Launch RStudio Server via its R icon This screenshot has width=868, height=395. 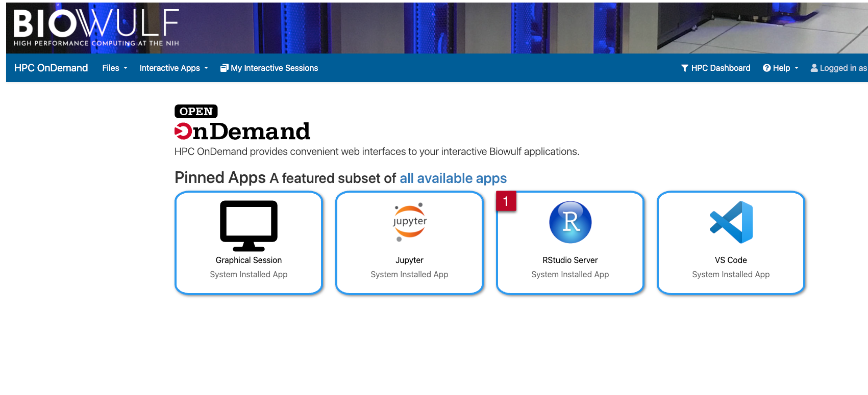click(570, 222)
